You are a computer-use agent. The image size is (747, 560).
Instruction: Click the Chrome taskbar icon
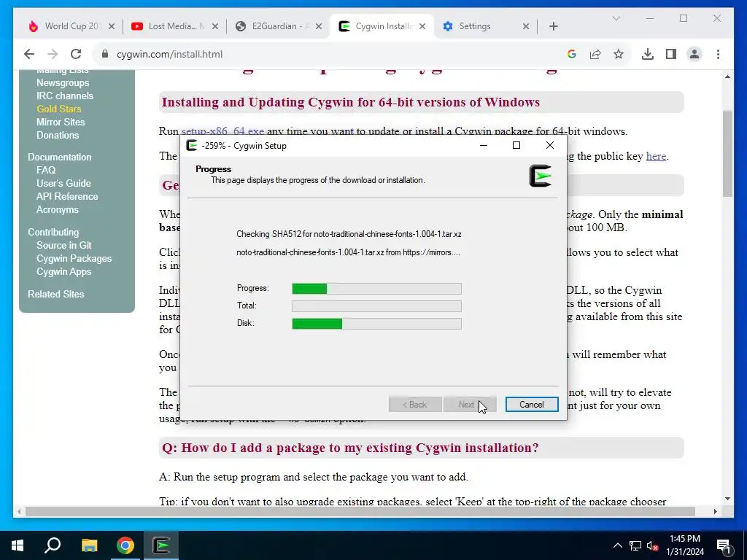125,545
